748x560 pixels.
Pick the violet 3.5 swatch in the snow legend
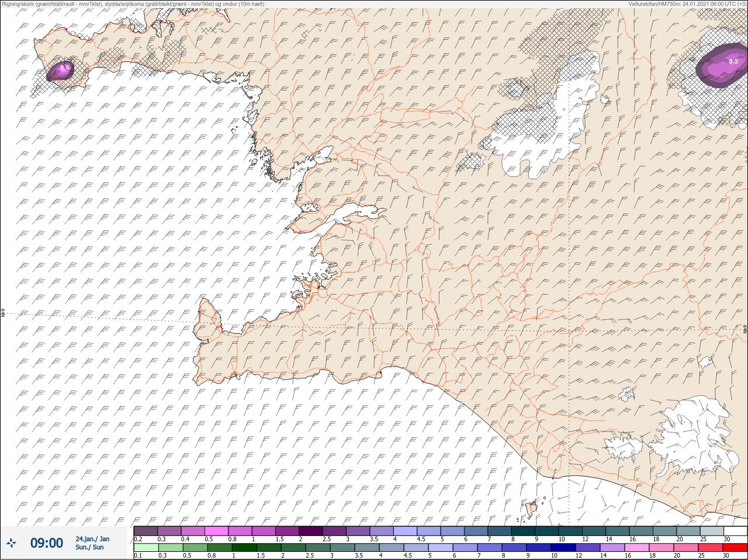click(x=382, y=531)
